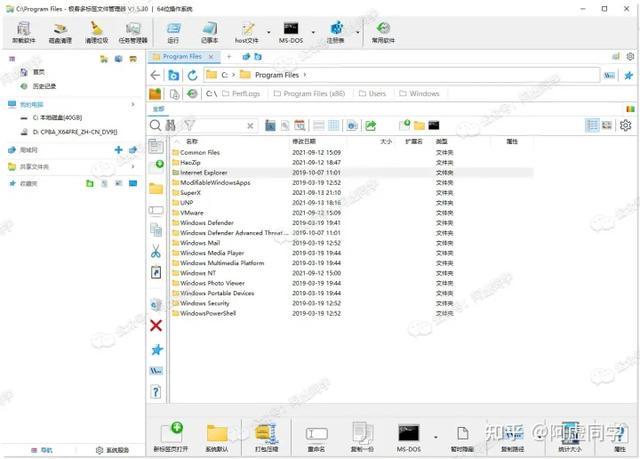Switch to thumbnail view mode
The image size is (640, 459).
[x=607, y=125]
